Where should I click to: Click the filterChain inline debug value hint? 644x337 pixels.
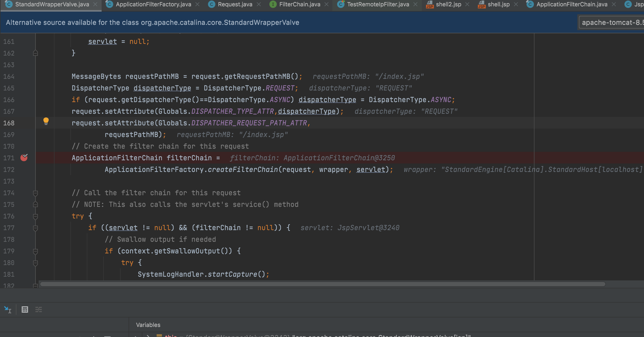click(x=312, y=158)
